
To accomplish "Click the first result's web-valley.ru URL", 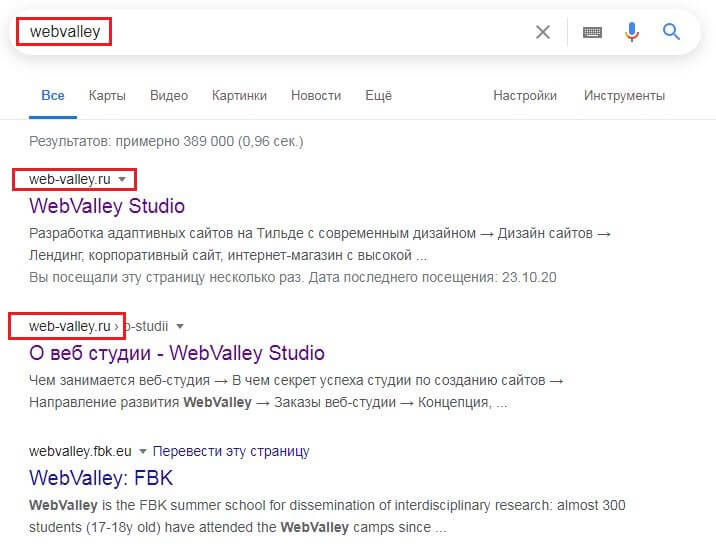I will (70, 179).
